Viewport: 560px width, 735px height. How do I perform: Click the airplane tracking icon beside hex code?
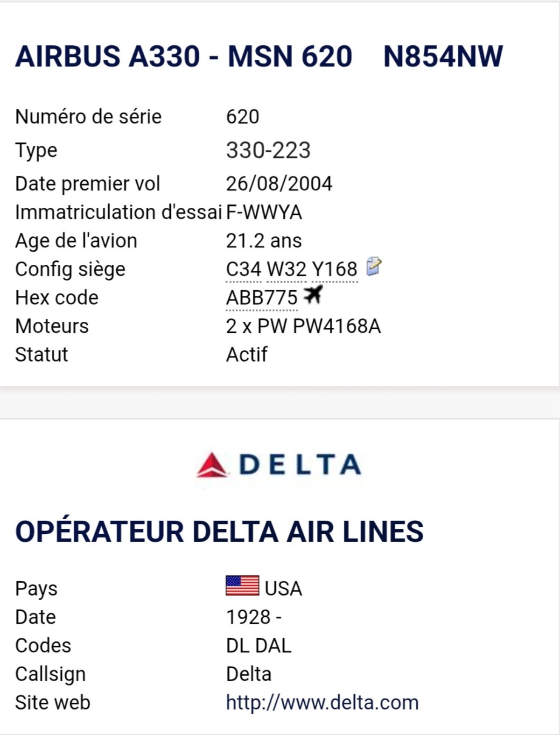click(313, 295)
